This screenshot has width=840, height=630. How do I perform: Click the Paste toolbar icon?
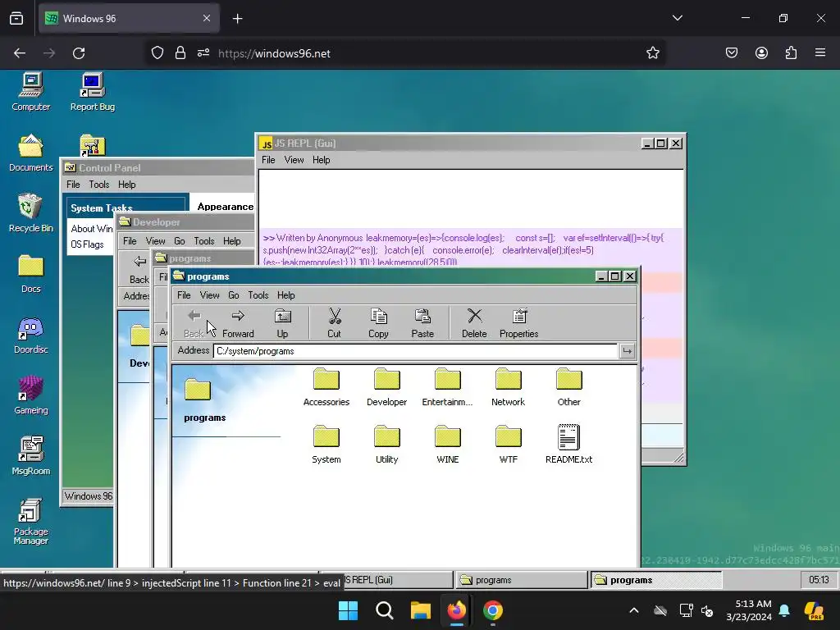[x=422, y=323]
